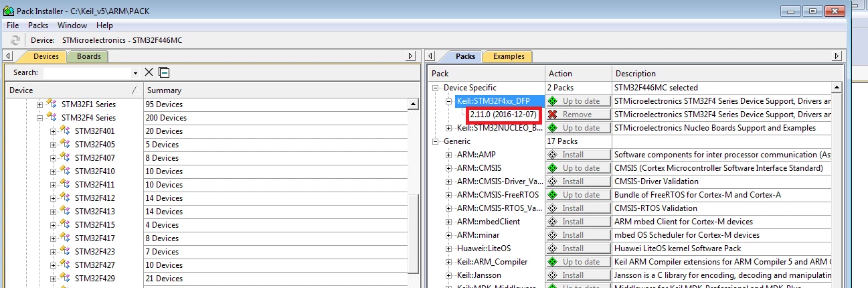The image size is (868, 288).
Task: Click the Pack column header
Action: [x=486, y=74]
